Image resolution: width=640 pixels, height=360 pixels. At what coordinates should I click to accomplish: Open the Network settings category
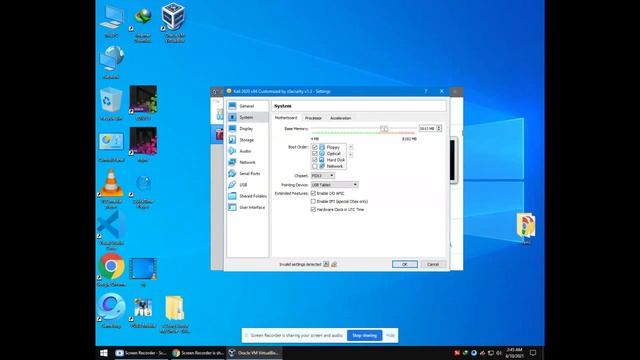[x=247, y=162]
